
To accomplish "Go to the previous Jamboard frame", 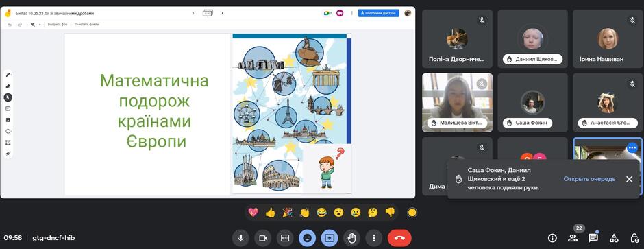I will tap(193, 13).
